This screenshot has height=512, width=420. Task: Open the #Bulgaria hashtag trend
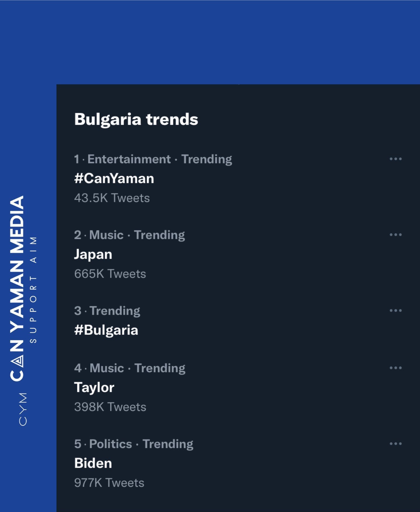[106, 330]
